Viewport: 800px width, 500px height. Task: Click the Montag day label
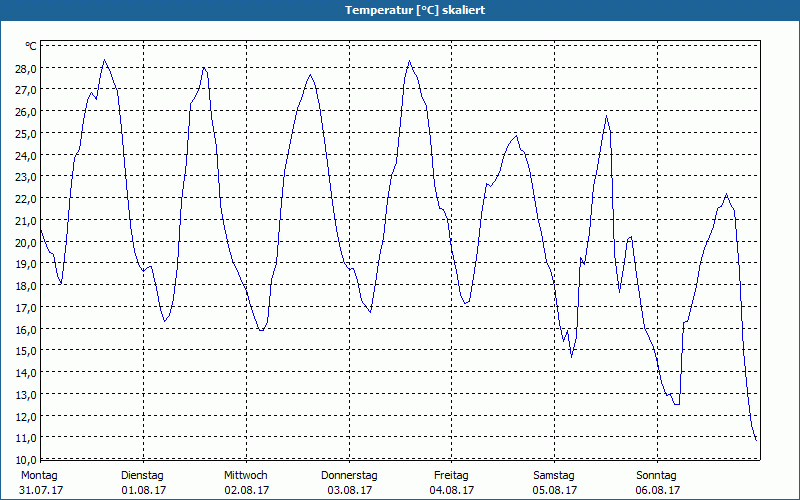click(x=39, y=476)
